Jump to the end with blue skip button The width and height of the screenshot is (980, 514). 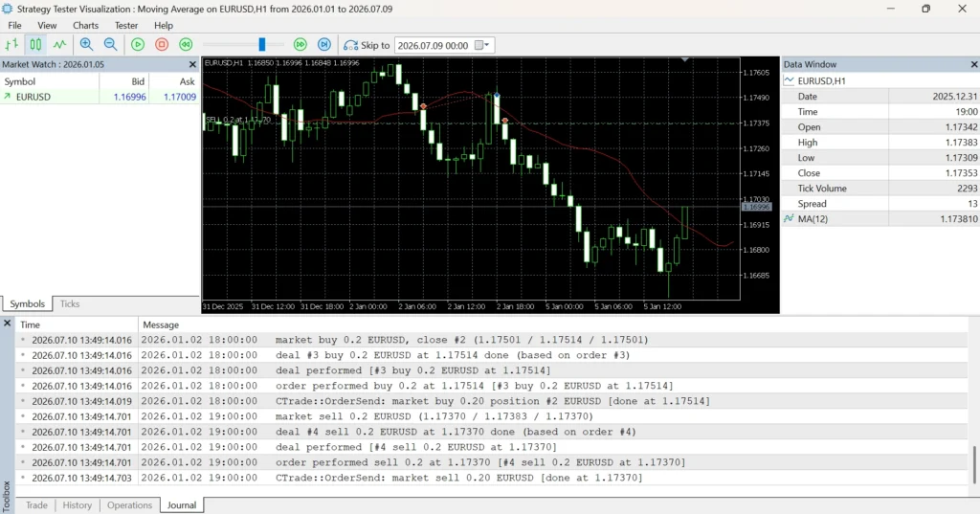coord(324,45)
